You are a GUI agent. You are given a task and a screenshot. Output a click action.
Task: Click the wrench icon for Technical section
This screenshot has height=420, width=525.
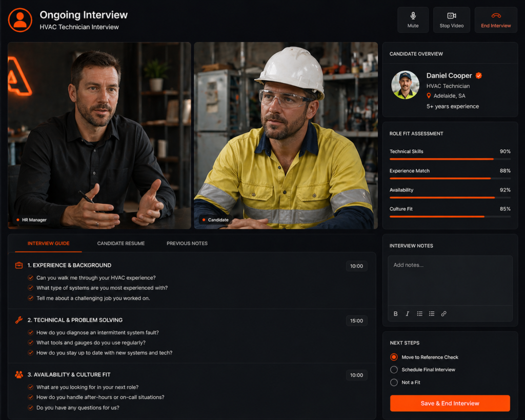coord(19,320)
